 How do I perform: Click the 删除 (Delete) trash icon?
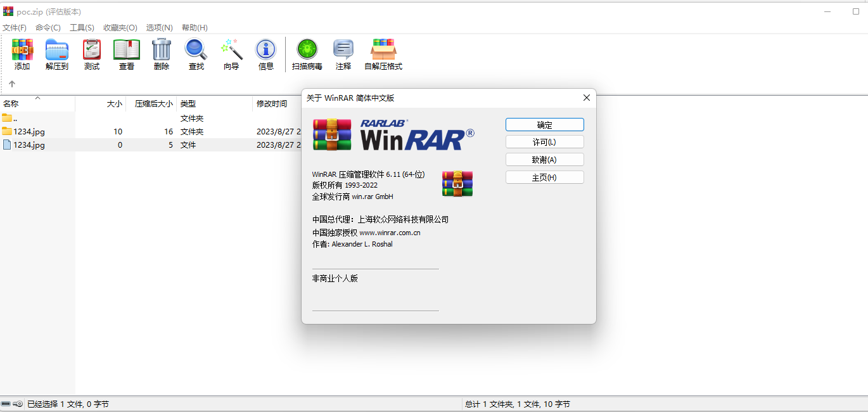click(162, 49)
